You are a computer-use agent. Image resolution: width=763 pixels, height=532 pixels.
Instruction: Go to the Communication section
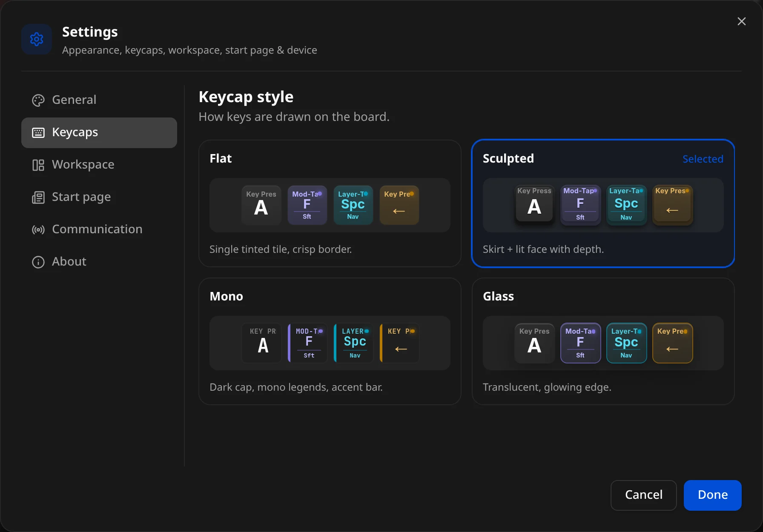[x=99, y=229]
